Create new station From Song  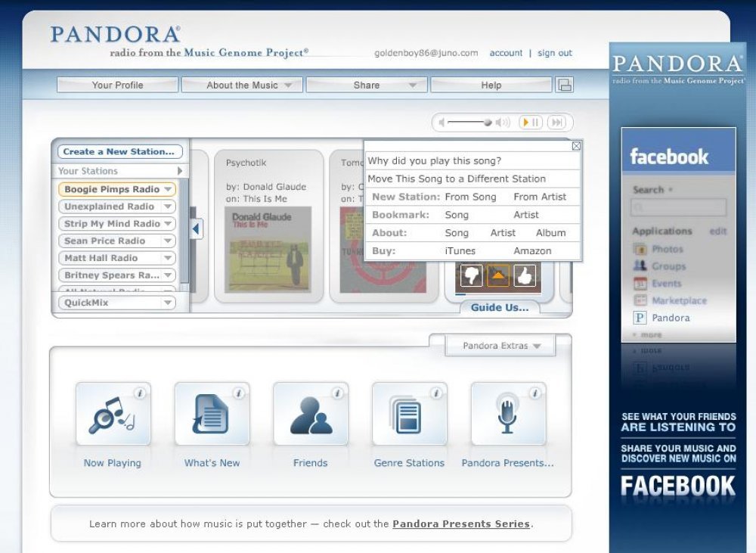coord(470,197)
